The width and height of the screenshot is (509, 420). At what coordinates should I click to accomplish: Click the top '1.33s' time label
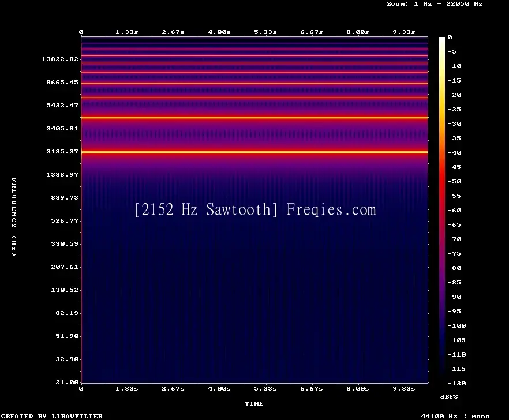coord(127,32)
